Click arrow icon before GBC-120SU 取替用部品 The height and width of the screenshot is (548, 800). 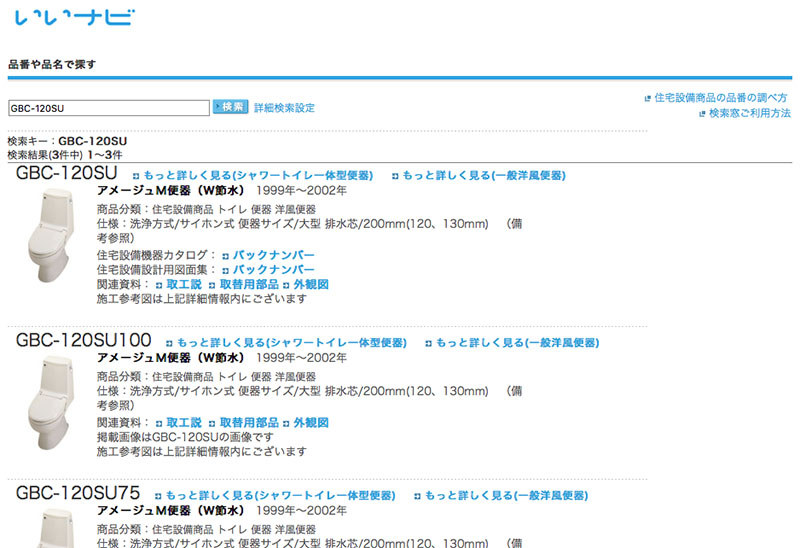(212, 285)
